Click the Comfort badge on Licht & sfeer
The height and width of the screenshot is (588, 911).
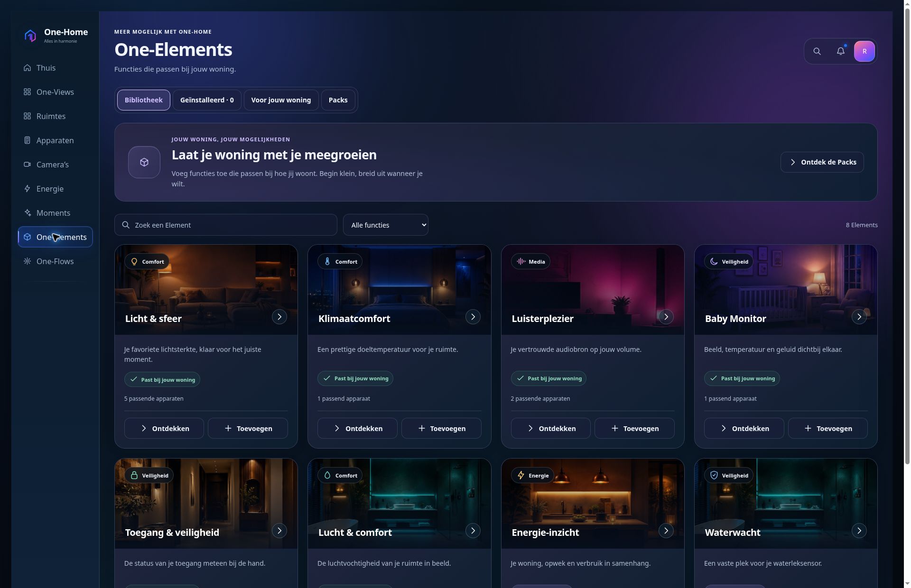[147, 262]
